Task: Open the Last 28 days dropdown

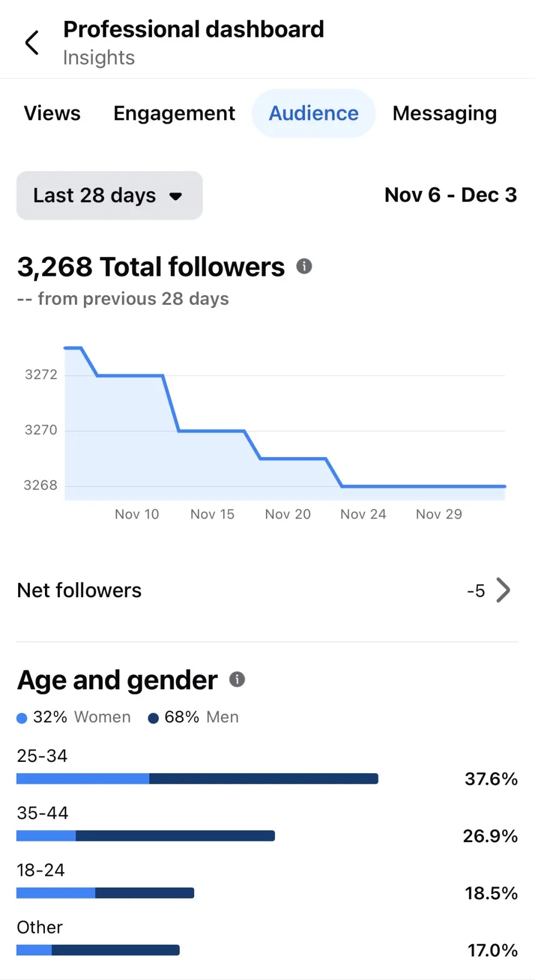Action: click(x=109, y=196)
